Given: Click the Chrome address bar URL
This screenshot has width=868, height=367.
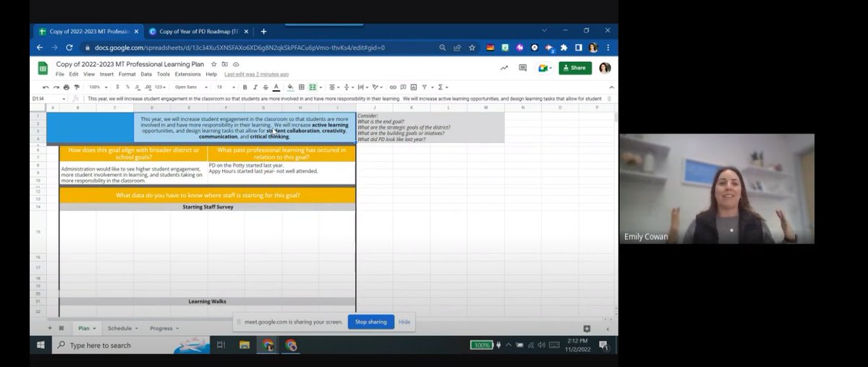Looking at the screenshot, I should click(239, 48).
